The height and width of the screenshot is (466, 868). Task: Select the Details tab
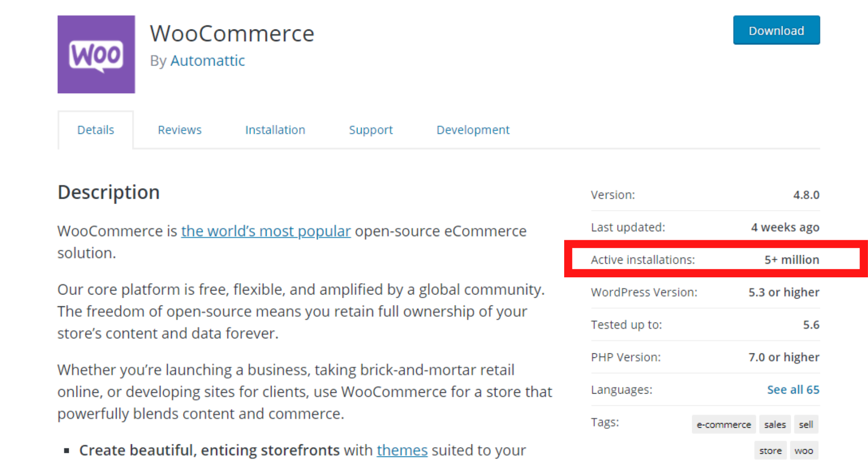click(95, 130)
